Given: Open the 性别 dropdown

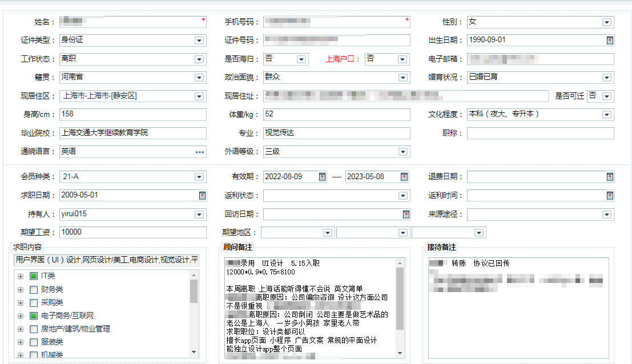Looking at the screenshot, I should [x=607, y=22].
